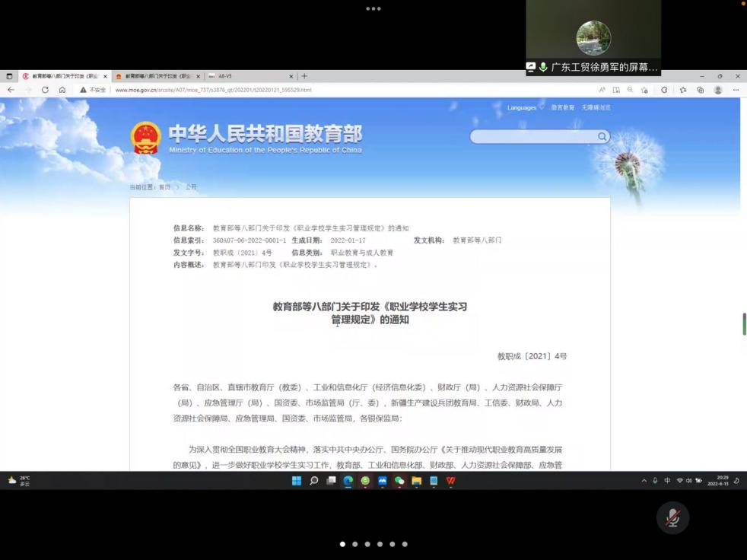Click the search magnifier on ministry site
Image resolution: width=747 pixels, height=560 pixels.
[602, 136]
